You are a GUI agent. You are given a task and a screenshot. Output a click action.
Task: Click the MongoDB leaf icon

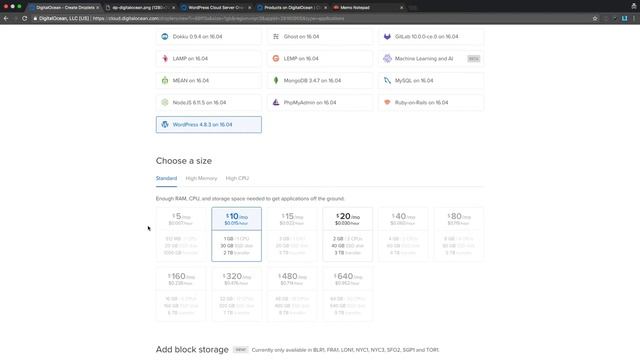pos(276,80)
